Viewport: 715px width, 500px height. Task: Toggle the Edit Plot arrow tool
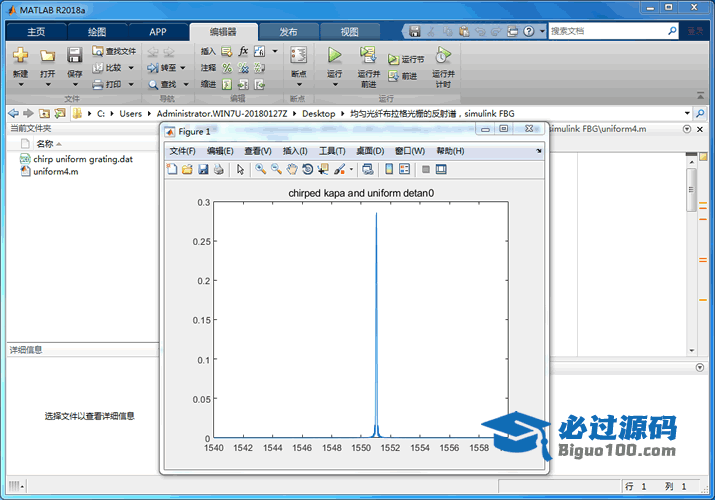(240, 170)
